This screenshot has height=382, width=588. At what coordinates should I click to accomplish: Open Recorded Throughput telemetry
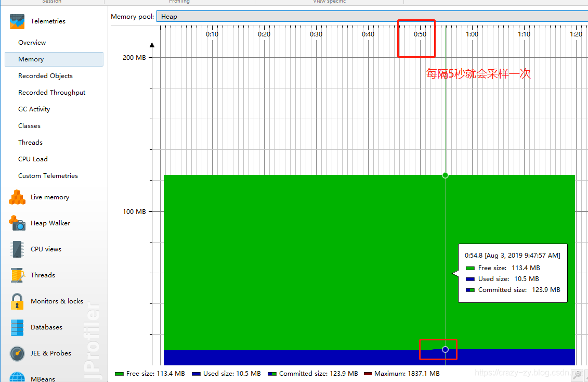pos(52,93)
